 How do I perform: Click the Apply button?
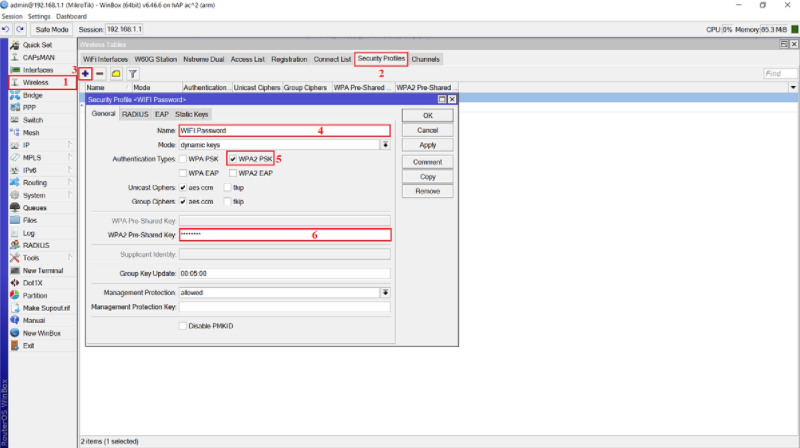[x=427, y=145]
